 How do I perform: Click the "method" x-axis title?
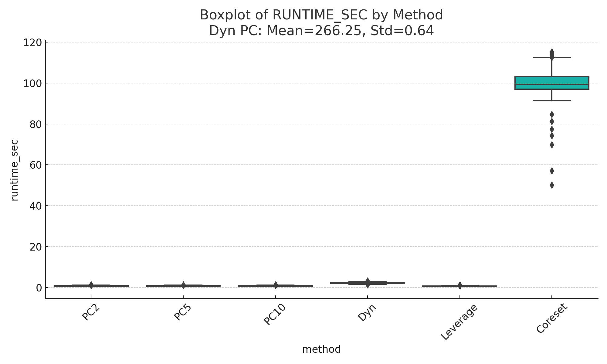pos(321,349)
